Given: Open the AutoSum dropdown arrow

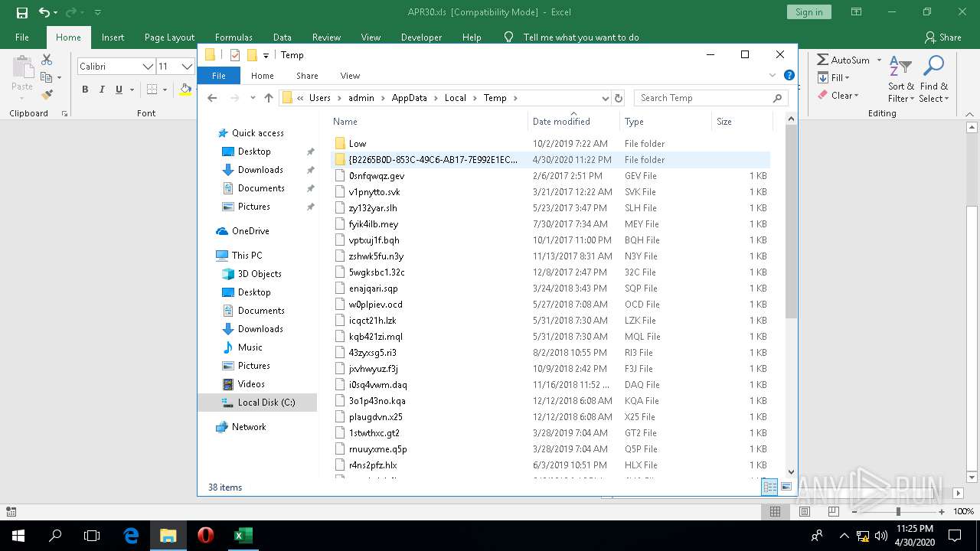Looking at the screenshot, I should point(879,60).
